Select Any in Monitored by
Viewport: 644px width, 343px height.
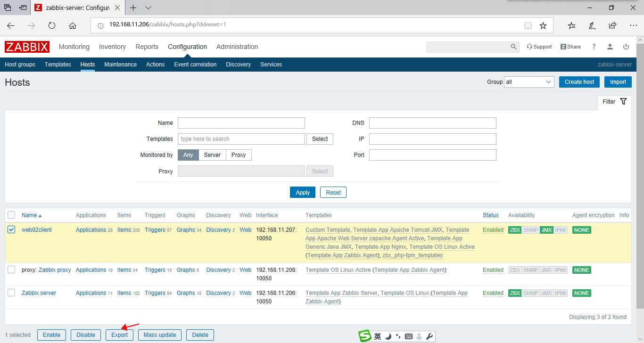coord(188,155)
